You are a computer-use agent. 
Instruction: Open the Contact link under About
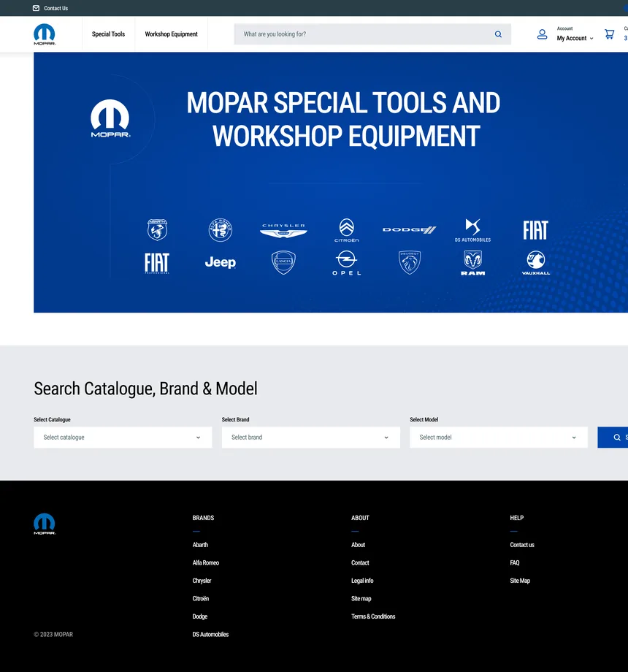(360, 562)
